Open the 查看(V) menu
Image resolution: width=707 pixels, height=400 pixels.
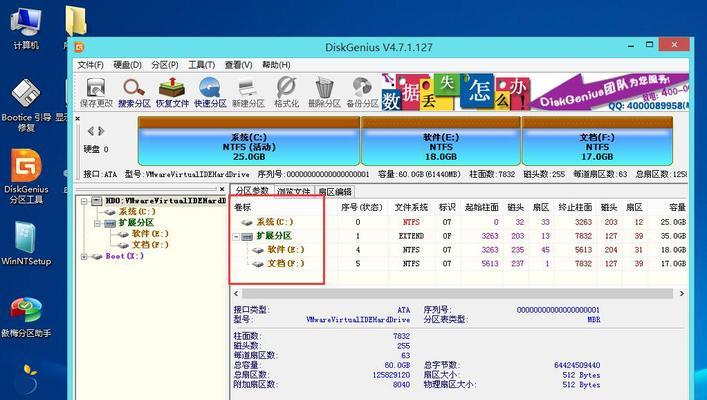[x=238, y=65]
